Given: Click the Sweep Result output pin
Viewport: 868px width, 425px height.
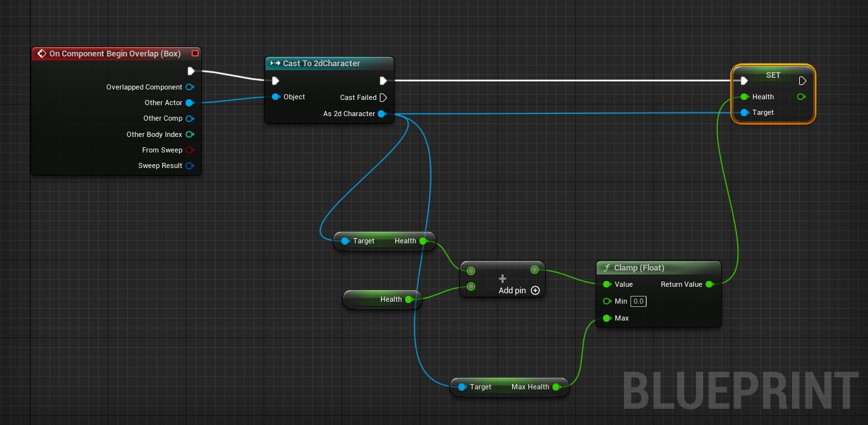Looking at the screenshot, I should 190,165.
